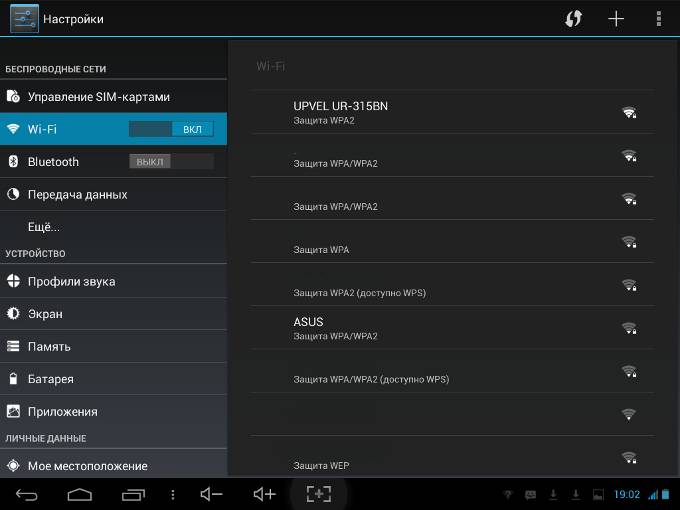Select the WEP-protected network entry
The width and height of the screenshot is (680, 510).
(x=452, y=458)
